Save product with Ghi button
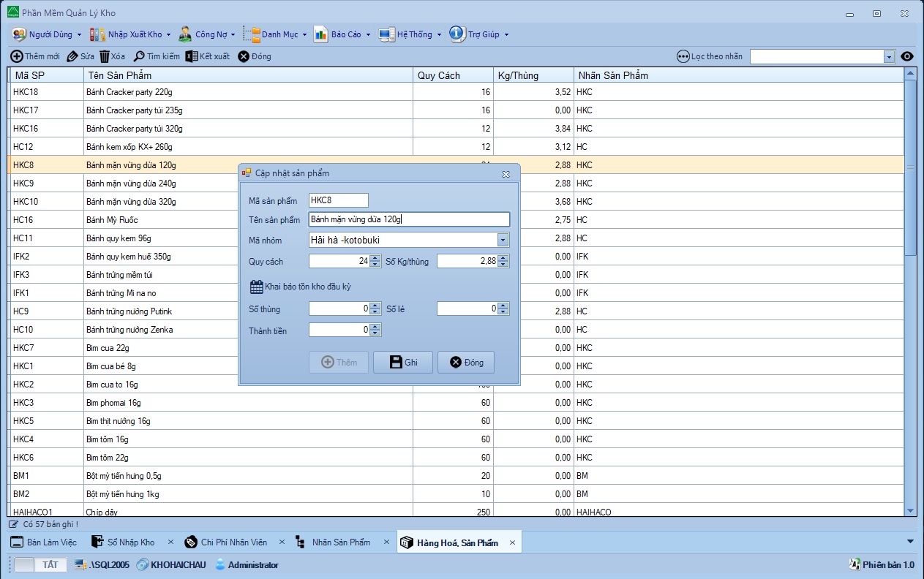The height and width of the screenshot is (579, 924). [x=403, y=362]
